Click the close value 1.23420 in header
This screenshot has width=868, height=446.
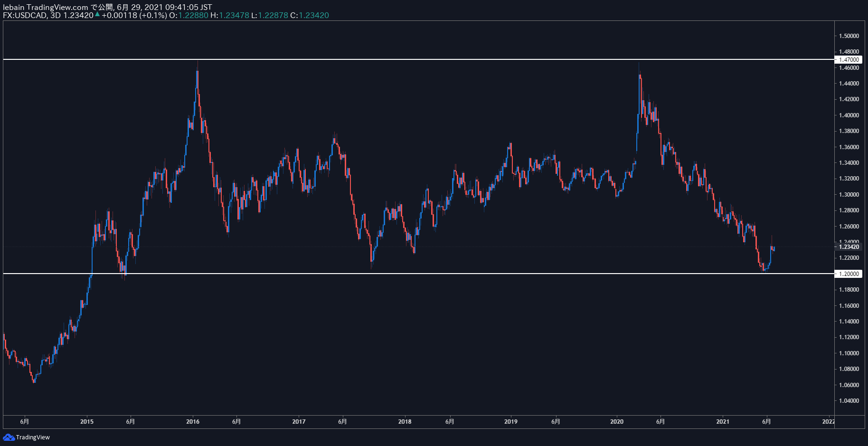314,15
